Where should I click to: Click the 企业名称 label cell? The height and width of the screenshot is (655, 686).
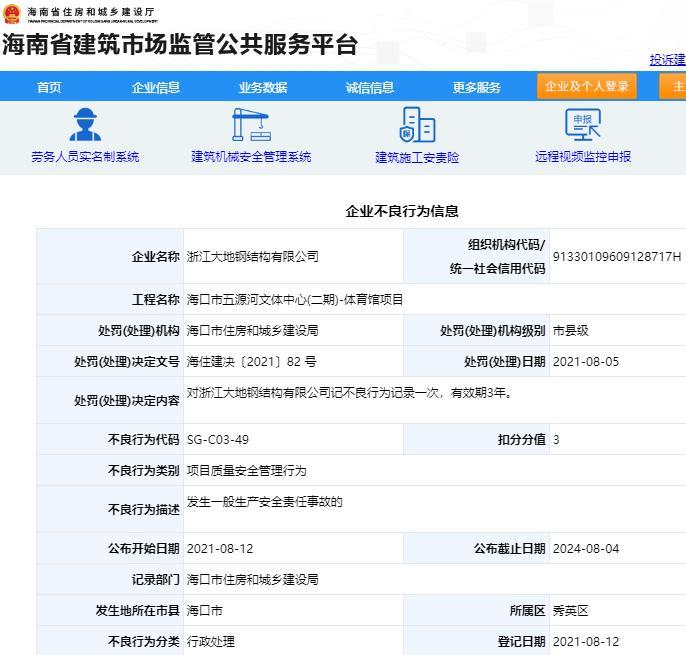[110, 256]
